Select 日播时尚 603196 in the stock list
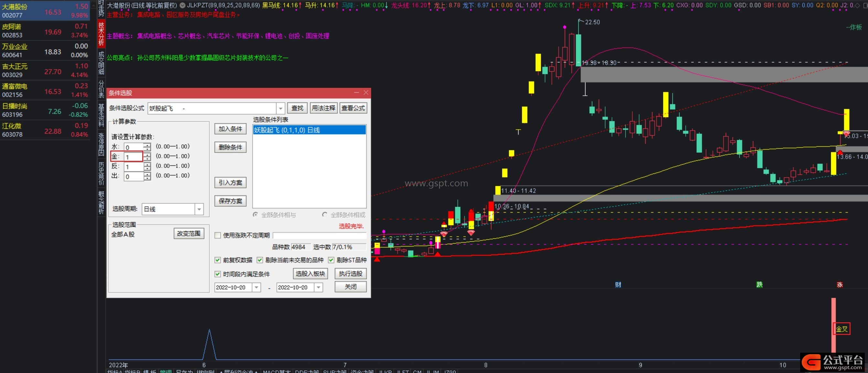868x373 pixels. pyautogui.click(x=45, y=110)
